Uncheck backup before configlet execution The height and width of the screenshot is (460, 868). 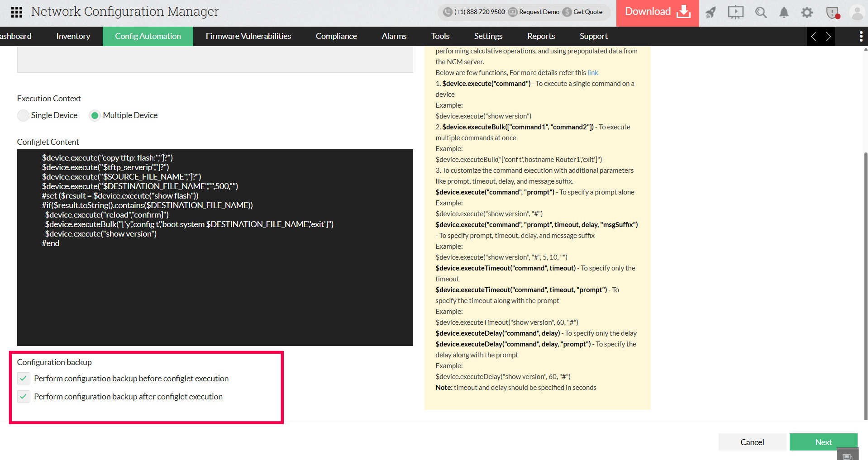coord(23,379)
